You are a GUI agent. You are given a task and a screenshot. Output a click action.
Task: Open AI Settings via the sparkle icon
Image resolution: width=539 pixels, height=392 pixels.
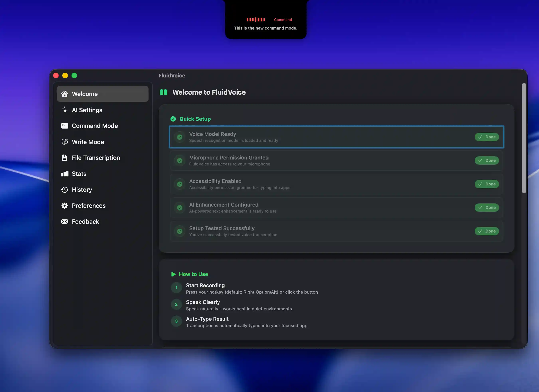click(x=65, y=110)
